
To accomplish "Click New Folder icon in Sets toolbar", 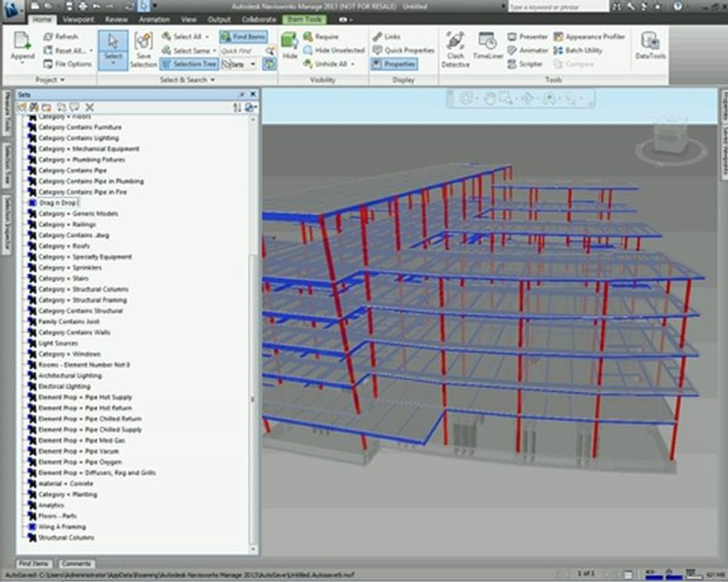I will (46, 108).
